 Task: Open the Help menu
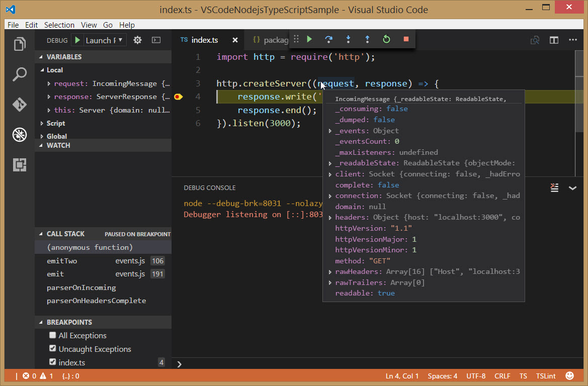[127, 25]
